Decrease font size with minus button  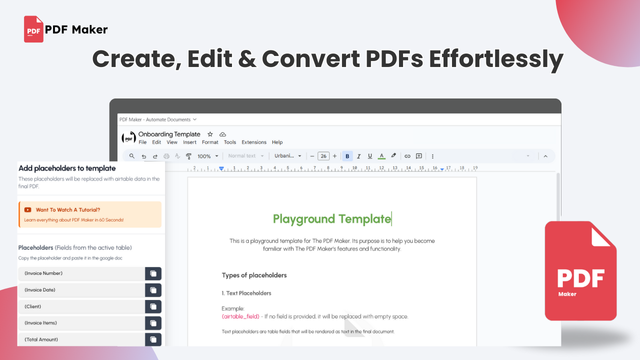[x=312, y=156]
